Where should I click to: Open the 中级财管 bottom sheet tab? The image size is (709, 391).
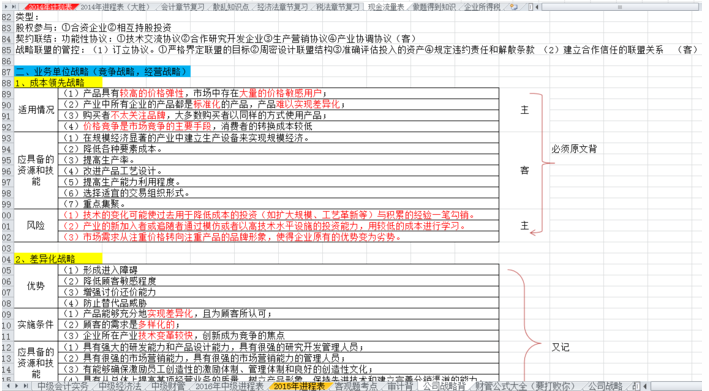click(x=168, y=386)
